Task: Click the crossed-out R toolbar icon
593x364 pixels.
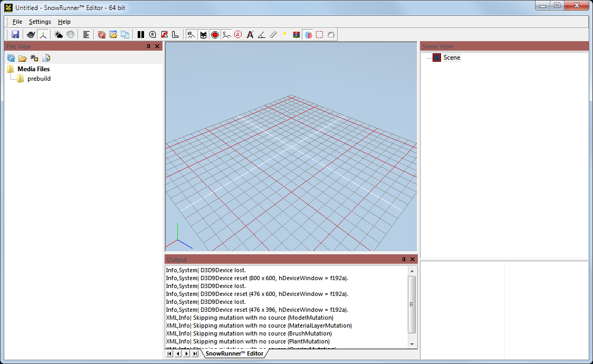Action: 164,35
